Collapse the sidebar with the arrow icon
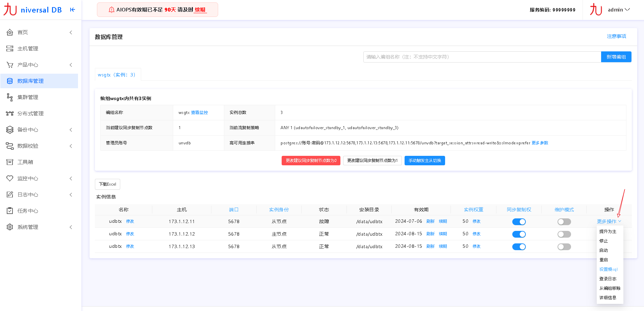Screen dimensions: 644x311 72,9
